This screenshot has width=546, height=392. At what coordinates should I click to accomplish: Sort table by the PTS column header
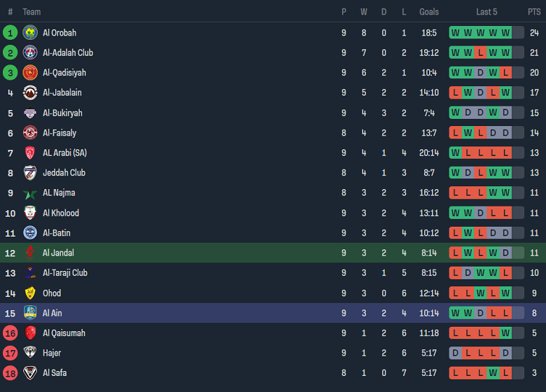[x=534, y=12]
